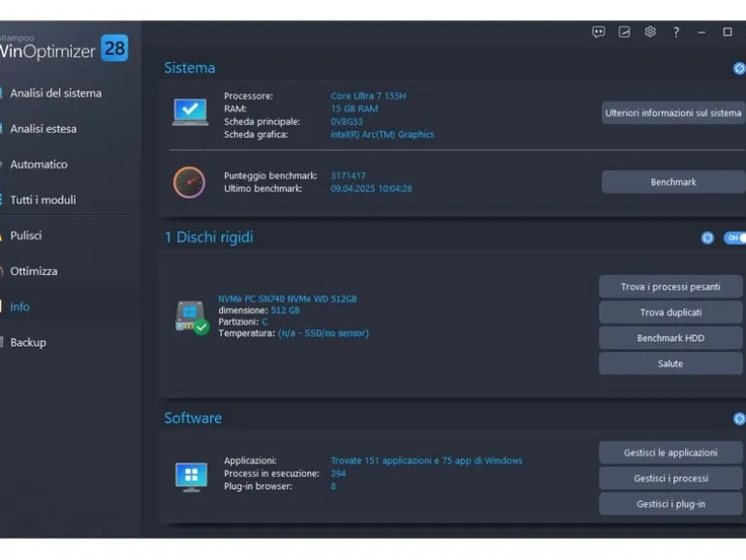Click Intel(R) Arc(TM) Graphics value

click(x=382, y=135)
